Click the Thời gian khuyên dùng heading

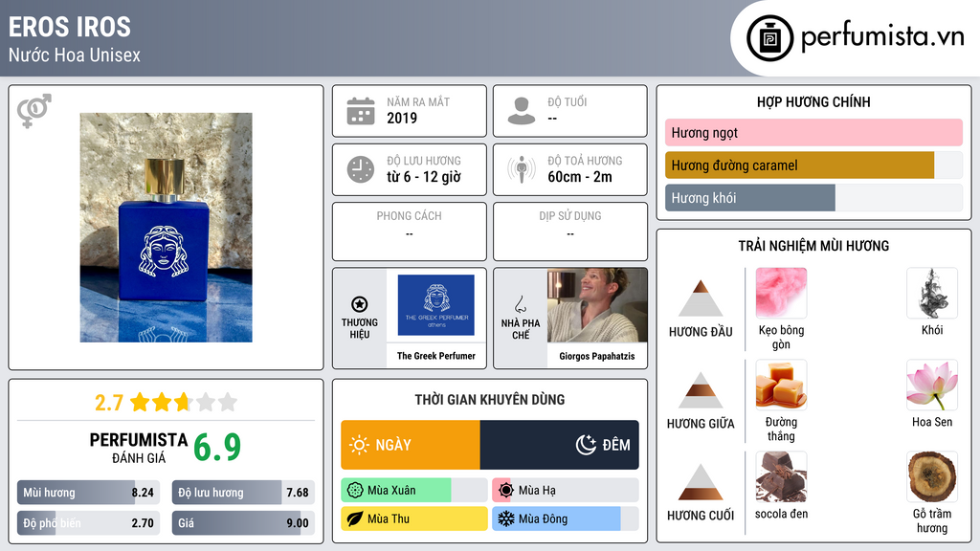(x=490, y=400)
